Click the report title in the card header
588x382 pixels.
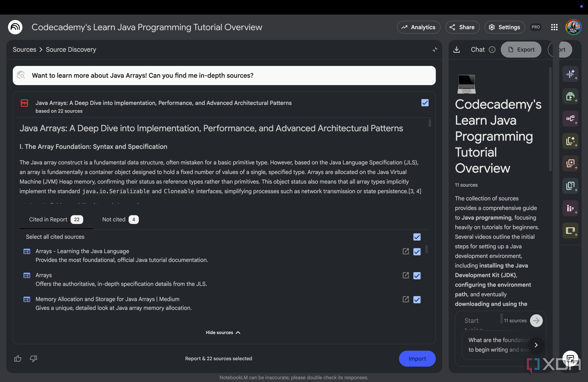coord(164,103)
